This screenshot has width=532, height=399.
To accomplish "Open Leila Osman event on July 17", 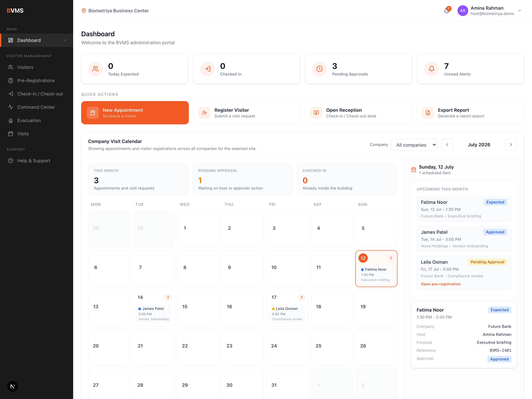I will (287, 314).
